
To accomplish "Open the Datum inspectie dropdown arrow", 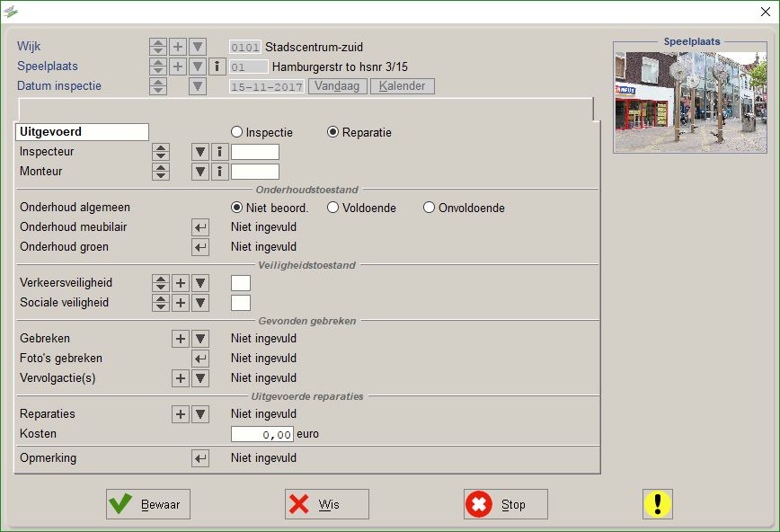I will pos(198,86).
